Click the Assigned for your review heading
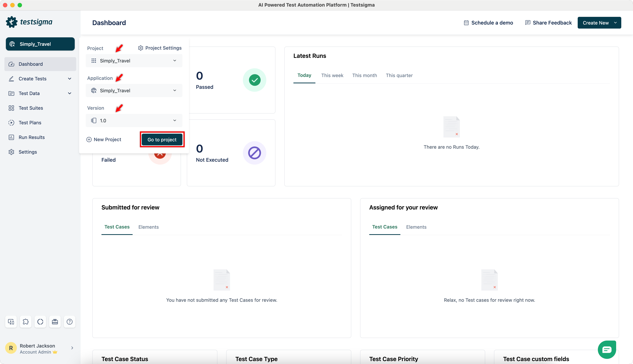633x364 pixels. (404, 207)
